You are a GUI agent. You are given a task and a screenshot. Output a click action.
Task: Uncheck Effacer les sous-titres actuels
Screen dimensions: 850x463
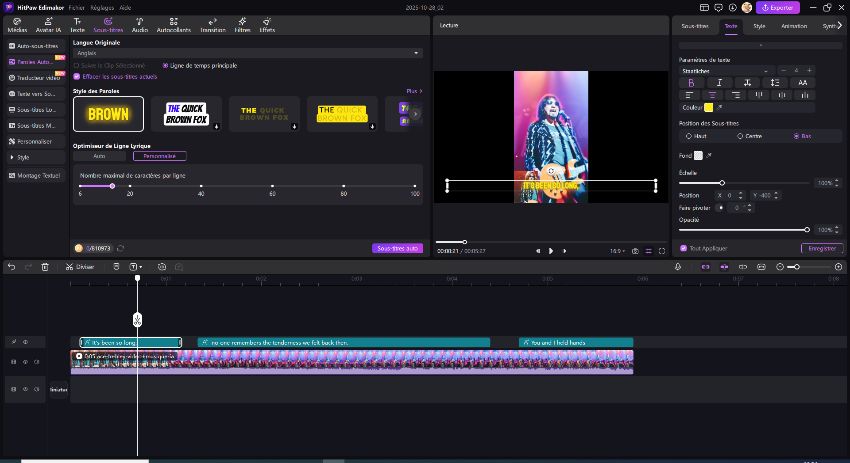point(76,76)
